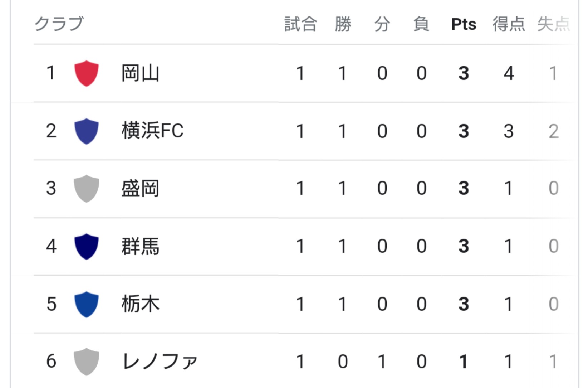588x388 pixels.
Task: Select the 盛岡 team name
Action: (140, 189)
